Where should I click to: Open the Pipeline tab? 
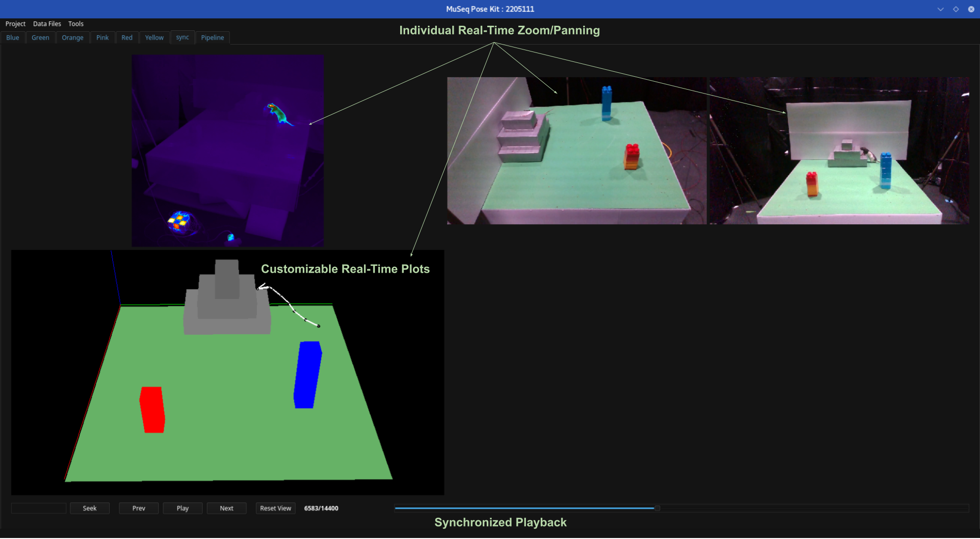coord(212,38)
